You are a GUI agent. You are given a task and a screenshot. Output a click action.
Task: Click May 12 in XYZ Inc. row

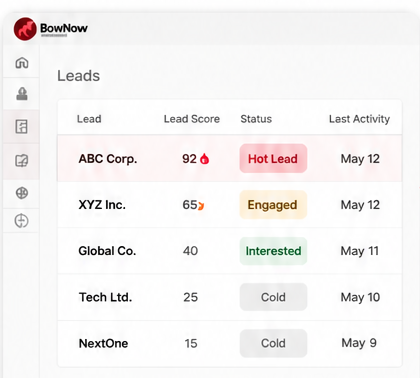pos(360,205)
